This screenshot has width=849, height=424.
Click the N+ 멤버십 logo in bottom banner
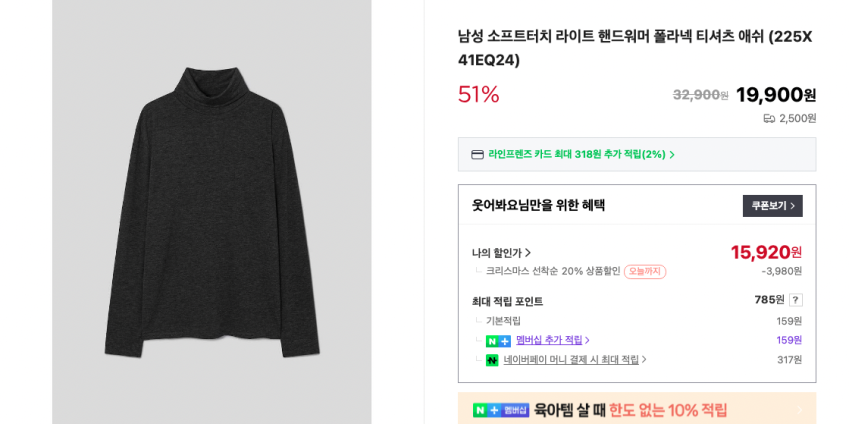(x=501, y=410)
